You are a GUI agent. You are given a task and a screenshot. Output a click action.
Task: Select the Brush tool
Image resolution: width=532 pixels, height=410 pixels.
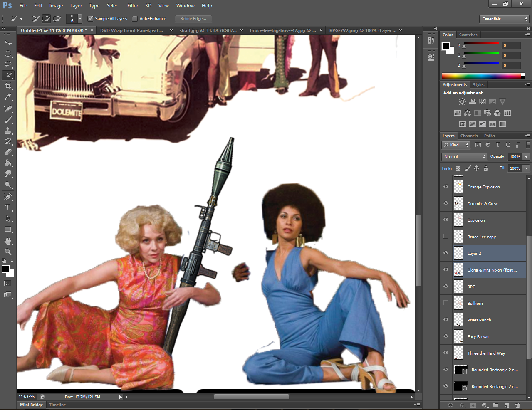click(x=8, y=120)
